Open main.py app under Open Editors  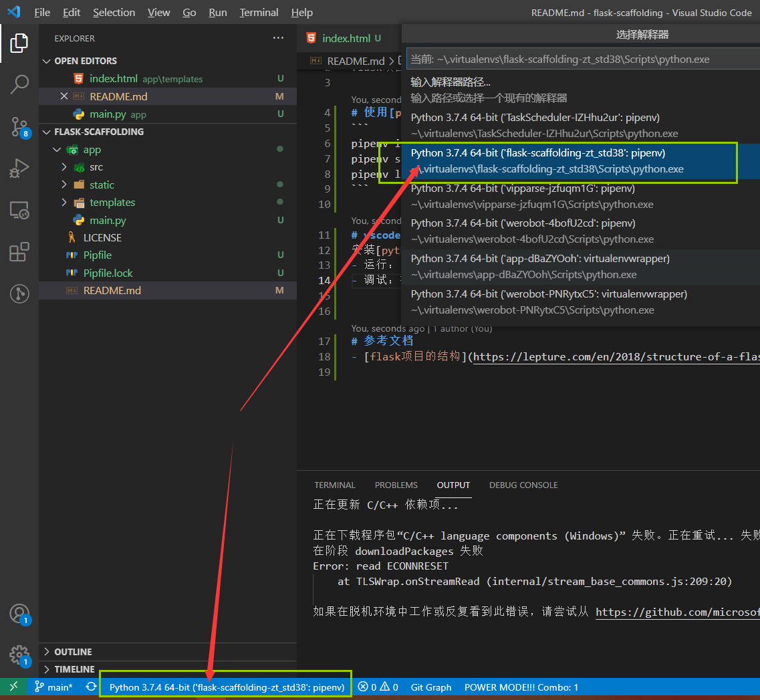(x=168, y=114)
